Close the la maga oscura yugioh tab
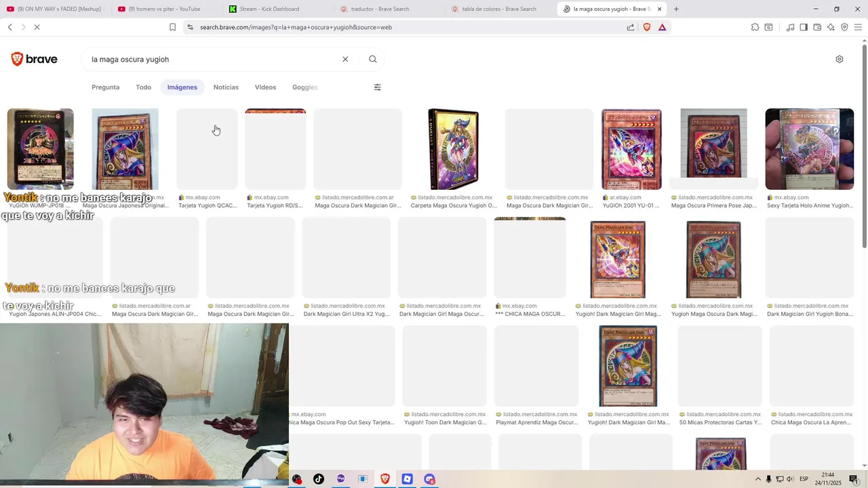Viewport: 868px width, 488px height. pyautogui.click(x=659, y=9)
